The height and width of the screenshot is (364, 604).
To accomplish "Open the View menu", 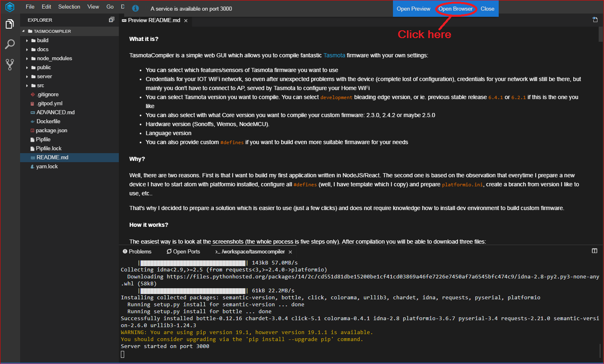I will click(93, 7).
